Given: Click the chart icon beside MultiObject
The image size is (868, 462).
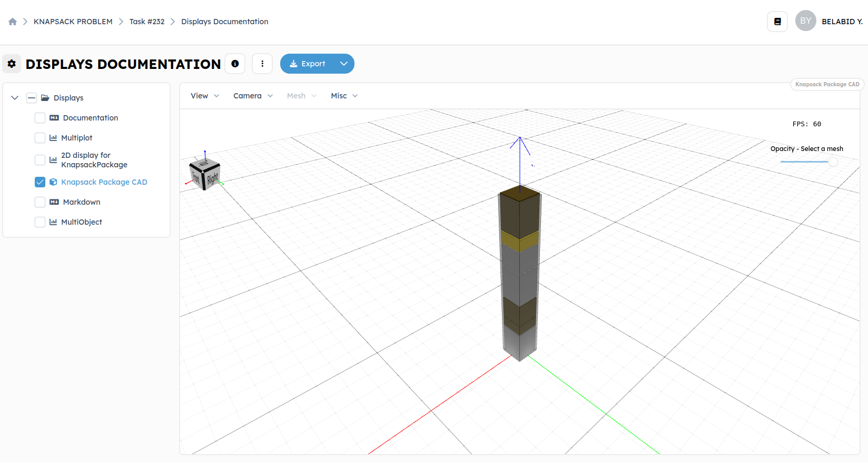Looking at the screenshot, I should pyautogui.click(x=53, y=222).
